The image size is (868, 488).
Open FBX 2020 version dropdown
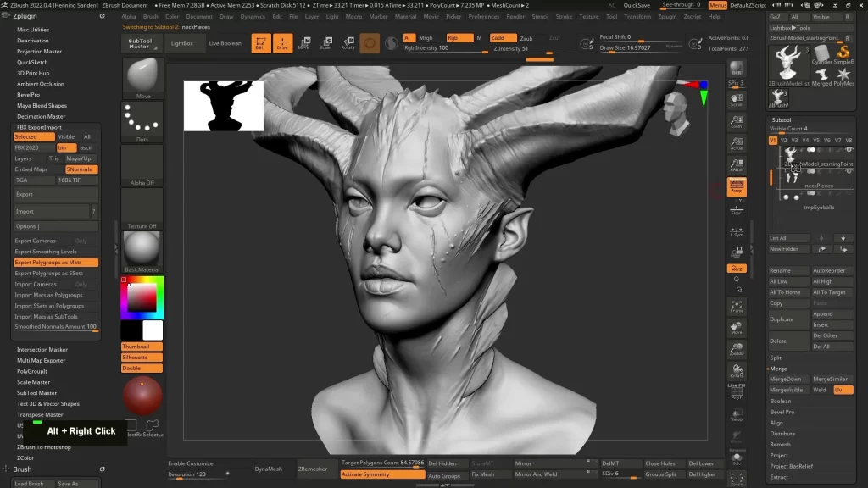click(x=34, y=147)
